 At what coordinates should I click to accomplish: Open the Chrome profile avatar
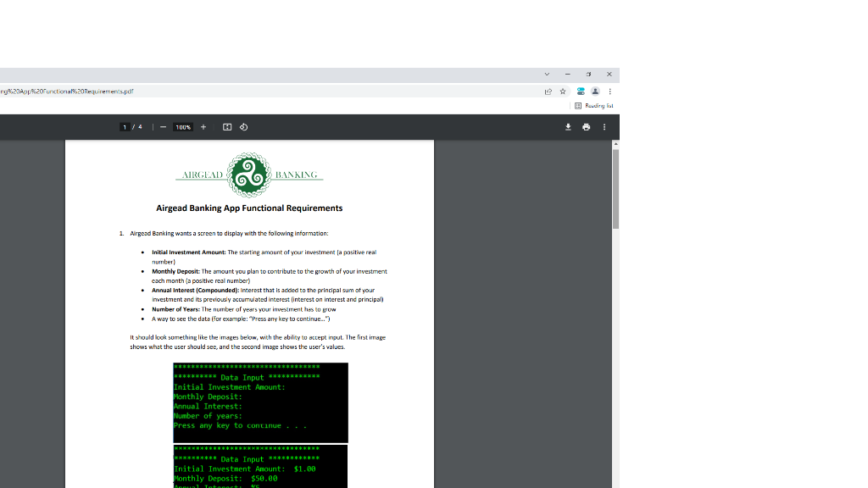[x=595, y=91]
